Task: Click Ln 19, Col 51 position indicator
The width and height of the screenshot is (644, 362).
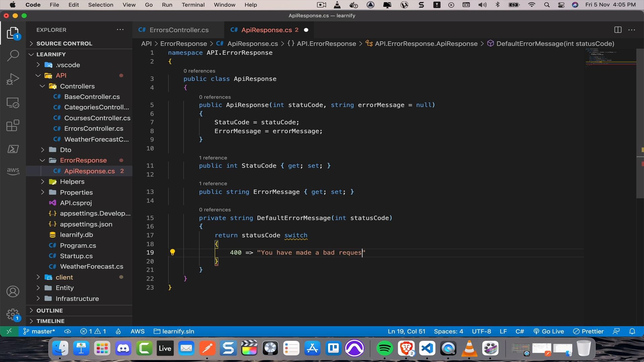Action: point(407,331)
